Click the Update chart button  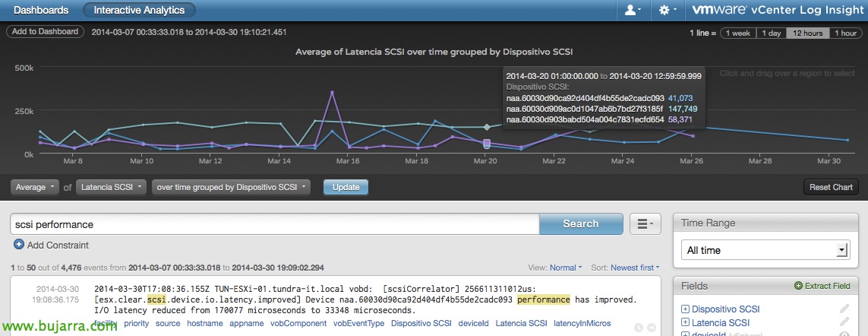(346, 188)
